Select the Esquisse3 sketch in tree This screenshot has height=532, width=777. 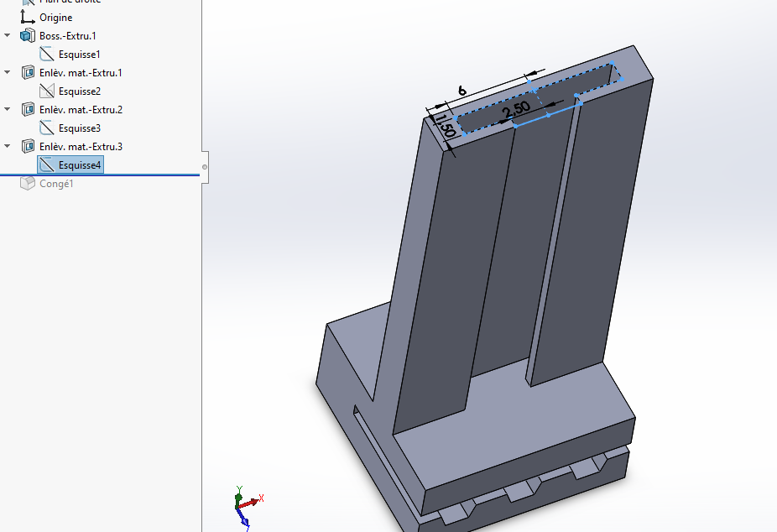[79, 128]
